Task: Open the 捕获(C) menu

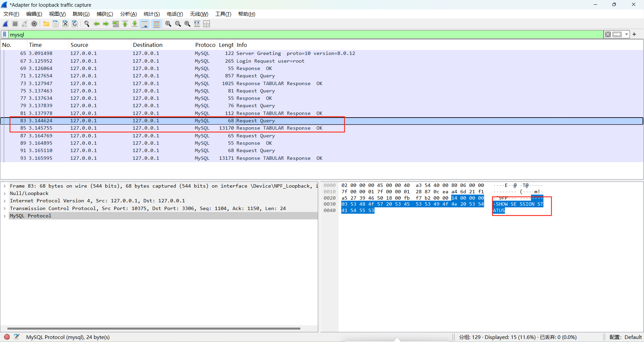Action: [105, 14]
